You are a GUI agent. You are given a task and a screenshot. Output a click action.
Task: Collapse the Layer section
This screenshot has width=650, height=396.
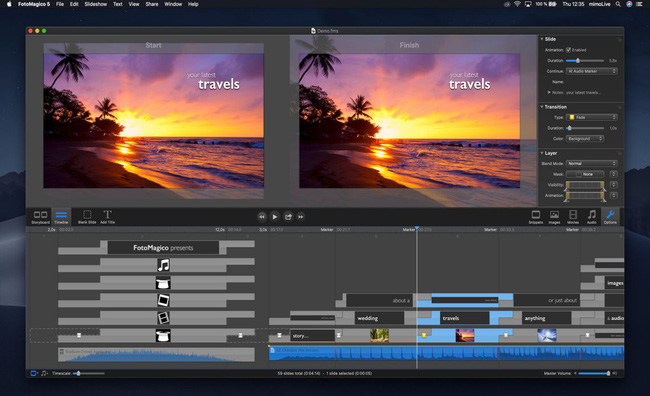tap(542, 153)
